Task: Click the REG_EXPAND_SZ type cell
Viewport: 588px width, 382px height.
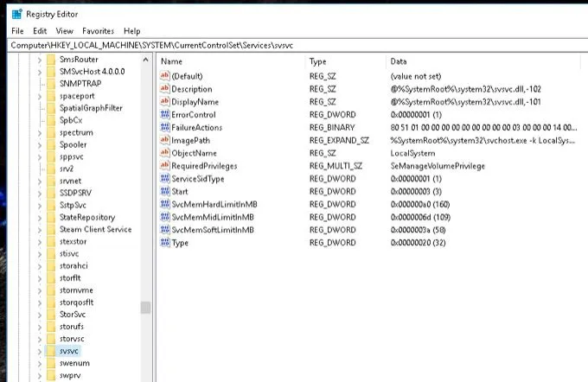Action: 339,141
